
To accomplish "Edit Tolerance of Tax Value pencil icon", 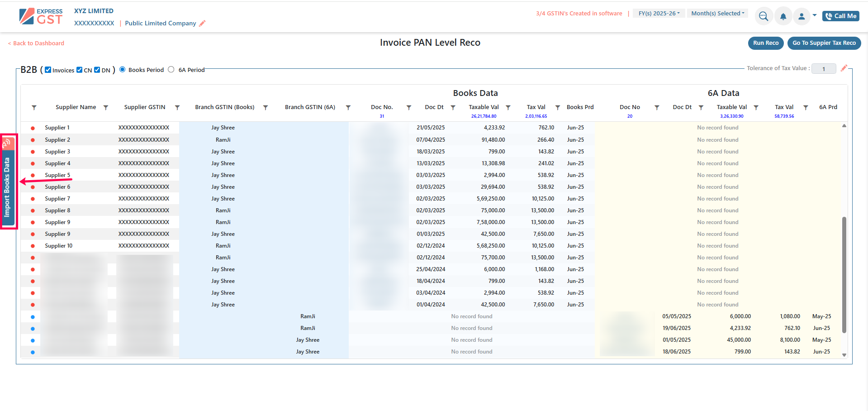I will (844, 68).
